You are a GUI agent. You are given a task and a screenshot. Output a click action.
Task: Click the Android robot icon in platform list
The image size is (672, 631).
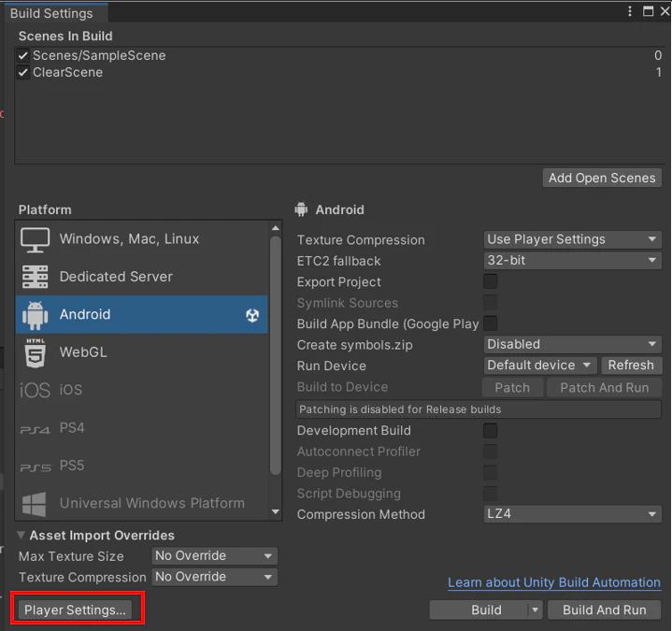coord(36,315)
